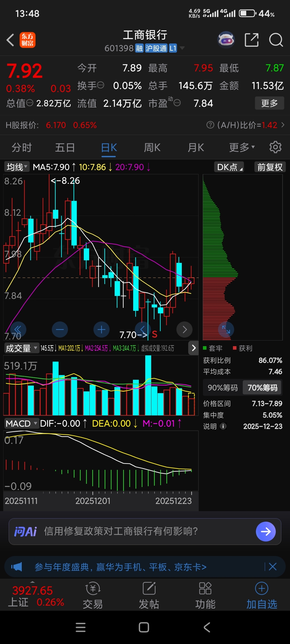Tap the MACD indicator chart
The height and width of the screenshot is (644, 290).
click(101, 461)
